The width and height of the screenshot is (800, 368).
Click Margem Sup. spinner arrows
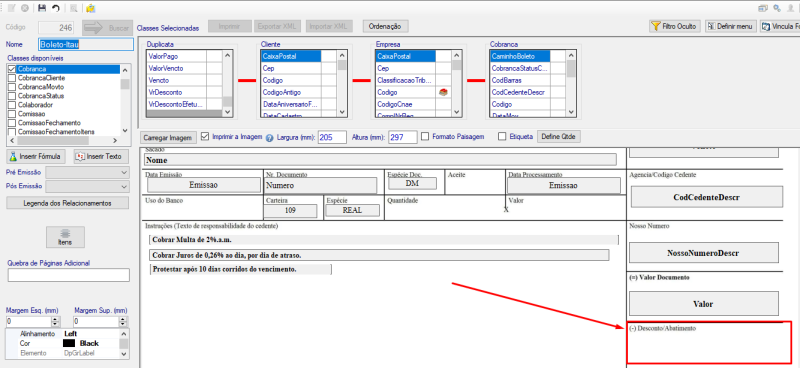pos(122,322)
